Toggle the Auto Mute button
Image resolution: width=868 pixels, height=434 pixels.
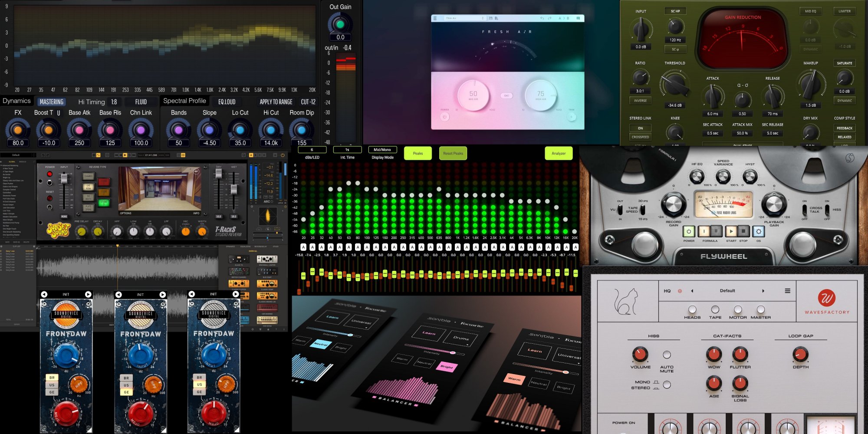667,355
